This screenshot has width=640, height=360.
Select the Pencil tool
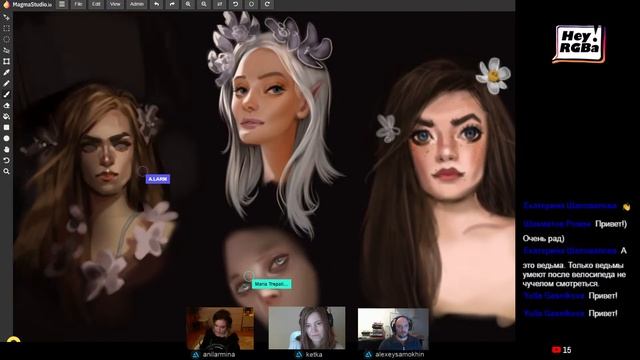(x=7, y=84)
